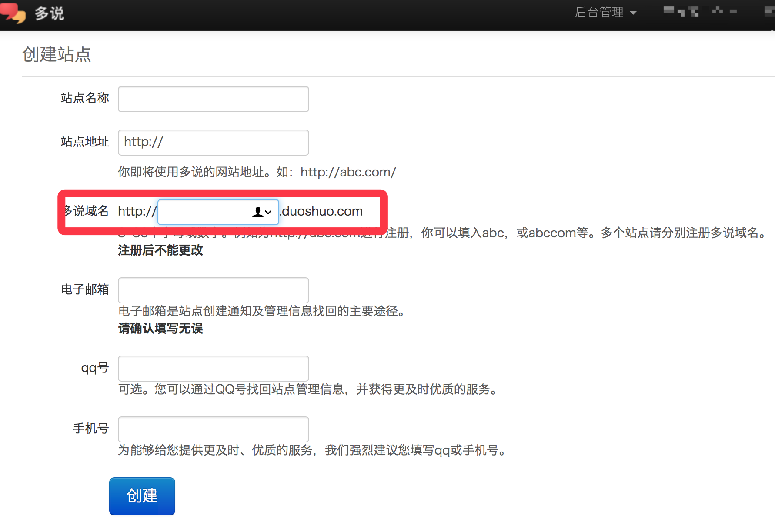This screenshot has width=775, height=532.
Task: Click the Duoshuo speech bubble logo
Action: pyautogui.click(x=13, y=13)
